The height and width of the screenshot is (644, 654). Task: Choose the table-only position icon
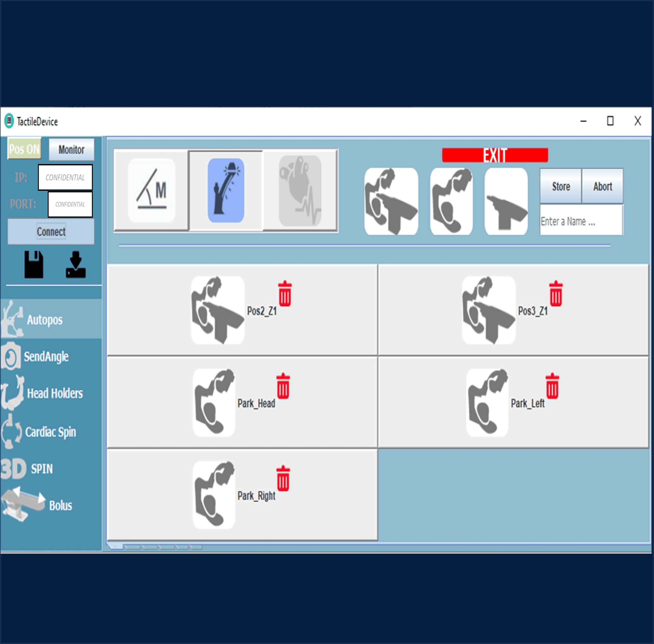click(506, 202)
